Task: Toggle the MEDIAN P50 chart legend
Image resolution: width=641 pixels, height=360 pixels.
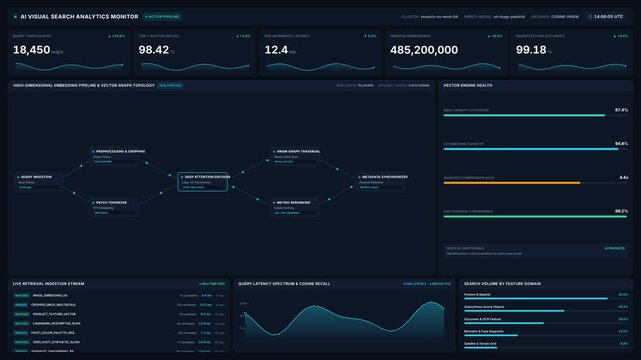Action: 440,284
